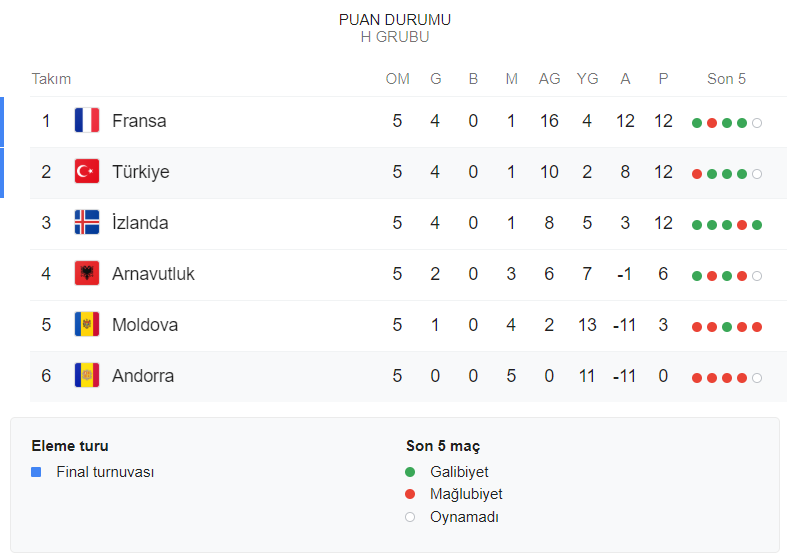This screenshot has width=787, height=560.
Task: Click the Albania flag icon
Action: point(87,274)
